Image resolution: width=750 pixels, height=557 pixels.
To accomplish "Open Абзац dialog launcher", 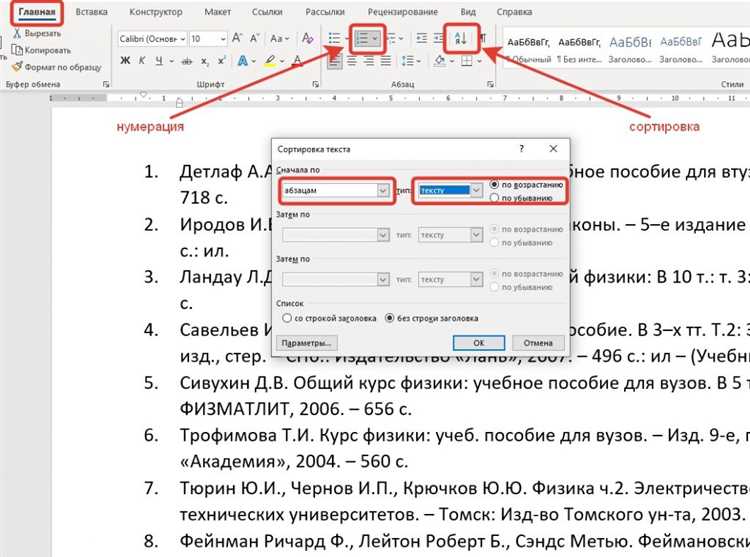I will pos(490,84).
